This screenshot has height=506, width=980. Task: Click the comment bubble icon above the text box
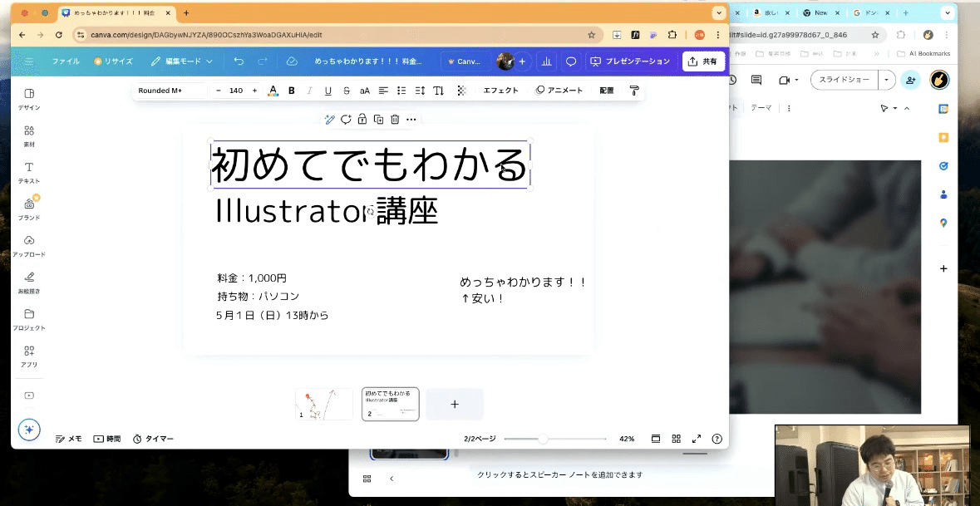click(x=346, y=120)
